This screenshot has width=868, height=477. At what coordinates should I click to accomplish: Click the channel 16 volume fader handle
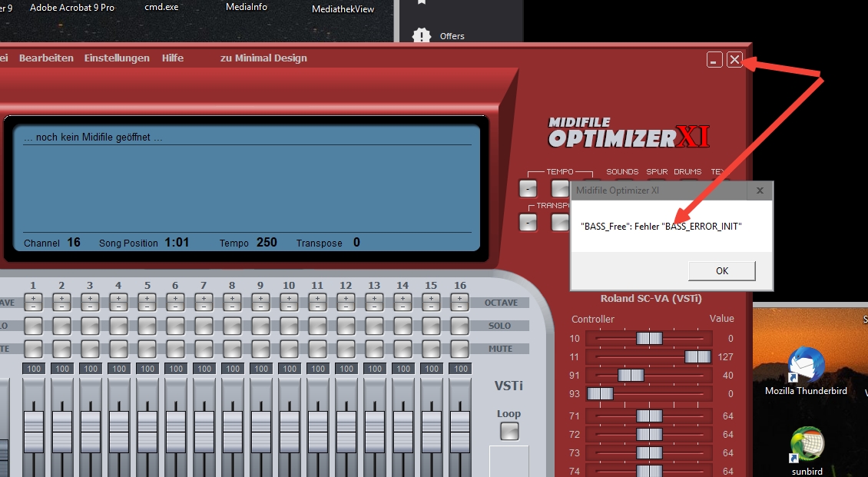pos(460,432)
